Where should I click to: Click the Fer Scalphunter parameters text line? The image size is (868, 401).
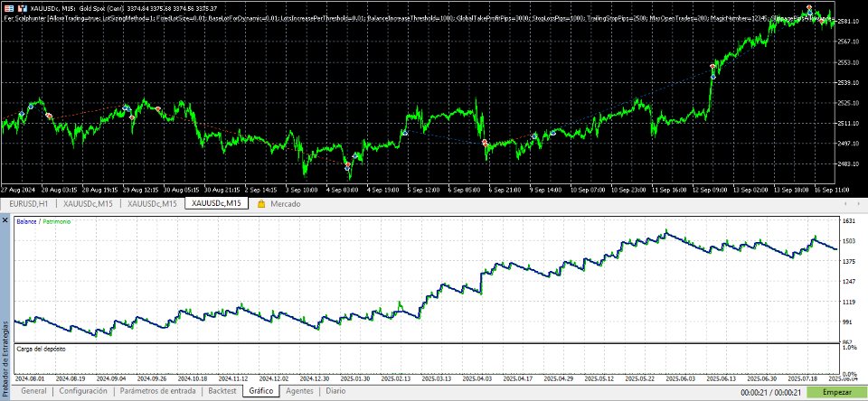pyautogui.click(x=418, y=18)
